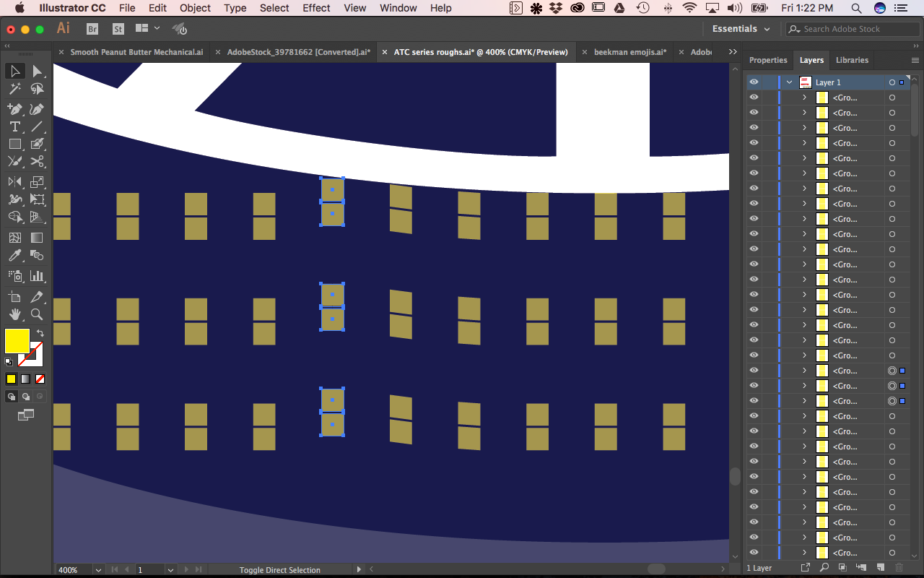Show hidden document tabs overflow arrows
The width and height of the screenshot is (924, 578).
(x=733, y=52)
